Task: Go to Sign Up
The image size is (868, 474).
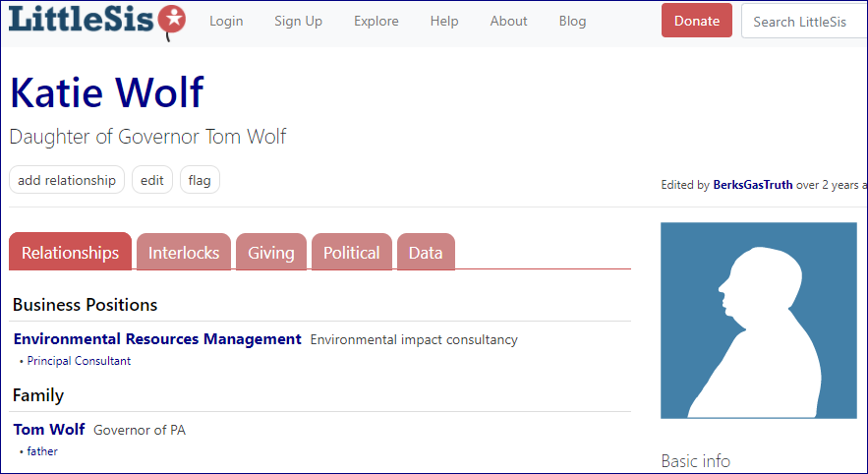Action: click(x=299, y=21)
